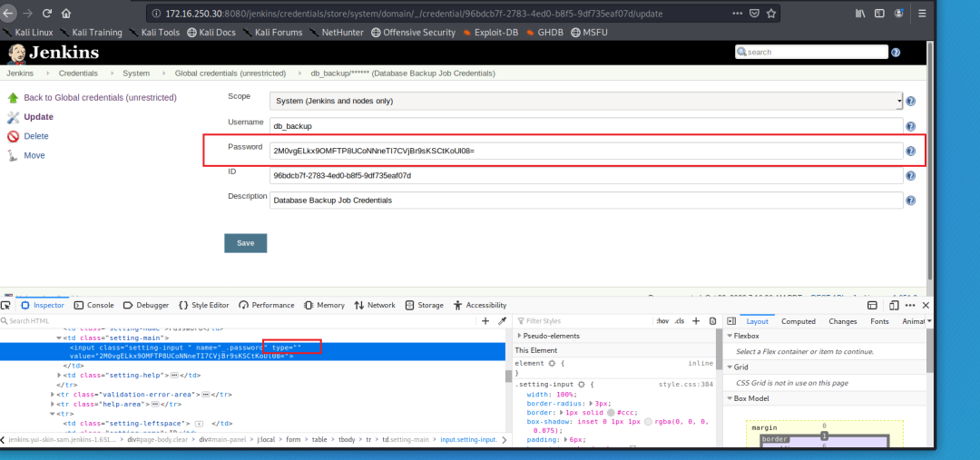The image size is (980, 460).
Task: Toggle the :hov pseudo-class panel
Action: pyautogui.click(x=661, y=320)
